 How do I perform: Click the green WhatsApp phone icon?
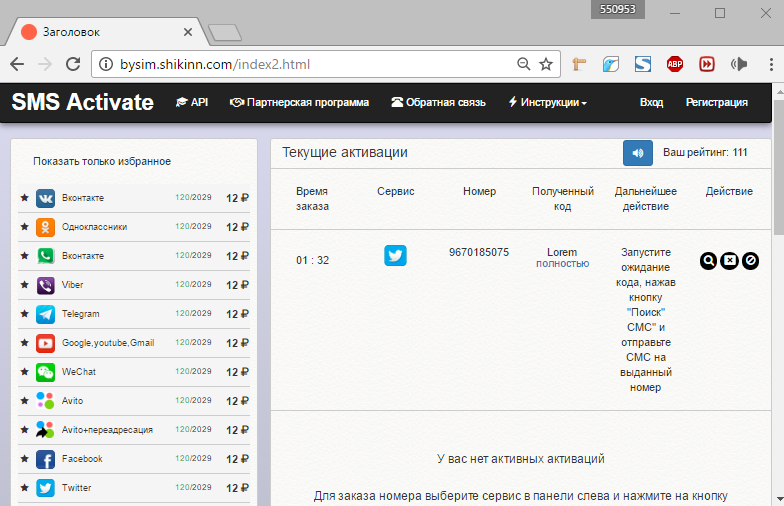pos(45,256)
